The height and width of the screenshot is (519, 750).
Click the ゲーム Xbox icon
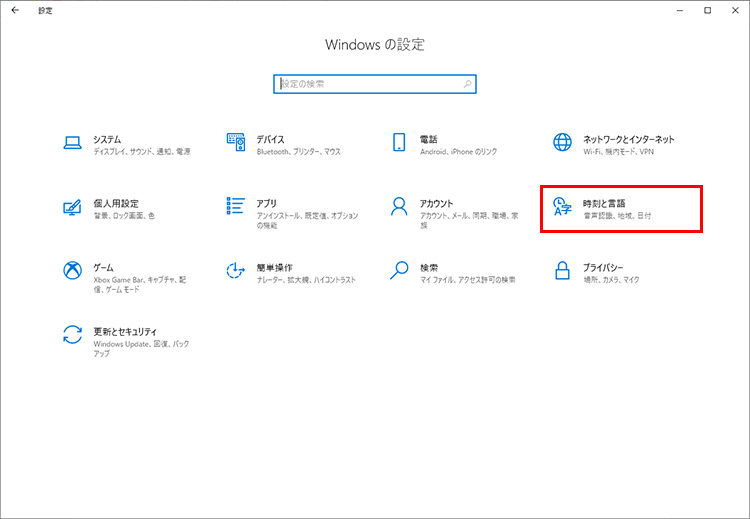tap(72, 271)
